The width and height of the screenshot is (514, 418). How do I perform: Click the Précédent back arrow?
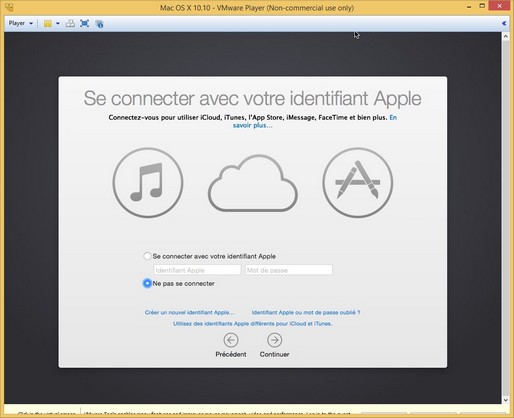coord(231,340)
